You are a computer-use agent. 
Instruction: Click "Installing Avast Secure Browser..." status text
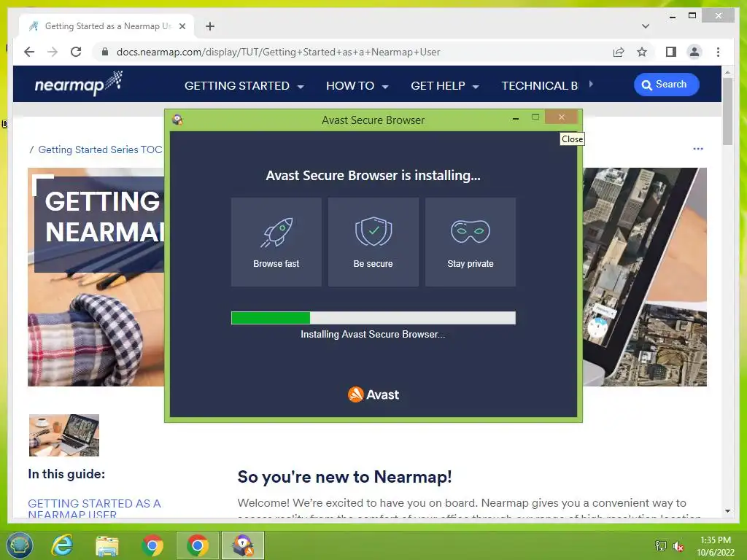click(373, 334)
